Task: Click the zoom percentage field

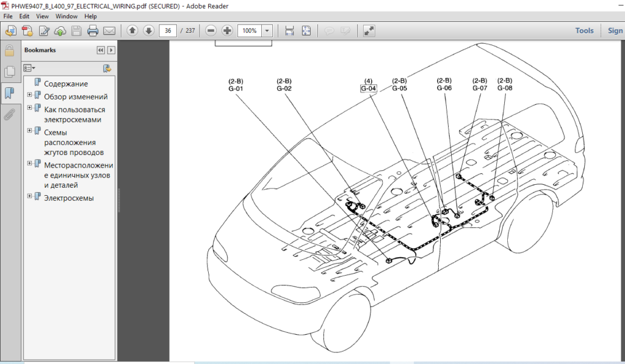Action: [250, 30]
